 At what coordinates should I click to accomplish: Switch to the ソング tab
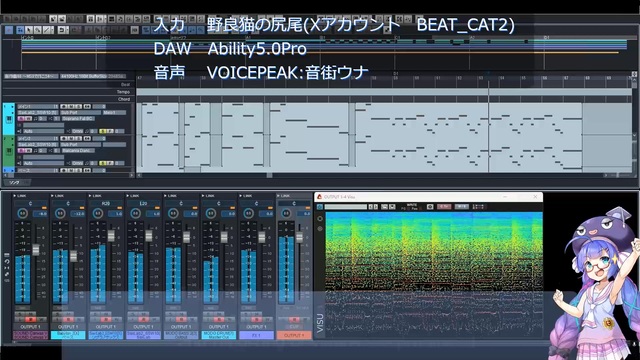click(15, 182)
